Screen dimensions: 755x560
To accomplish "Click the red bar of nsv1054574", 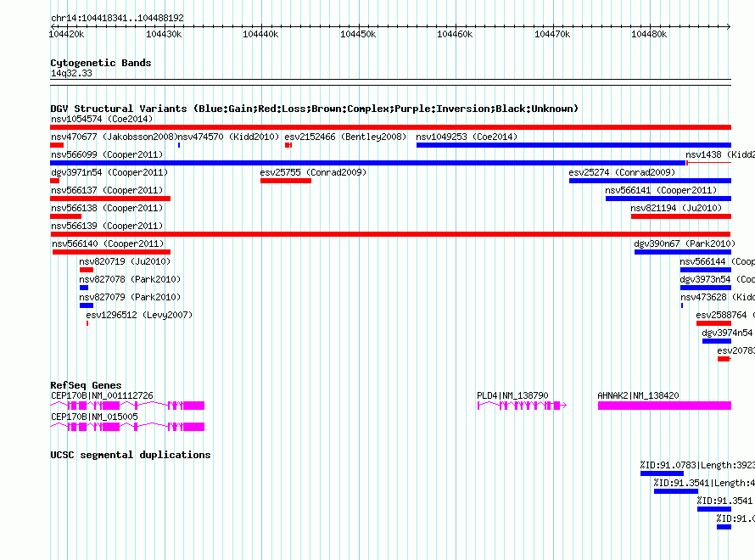I will click(x=390, y=127).
